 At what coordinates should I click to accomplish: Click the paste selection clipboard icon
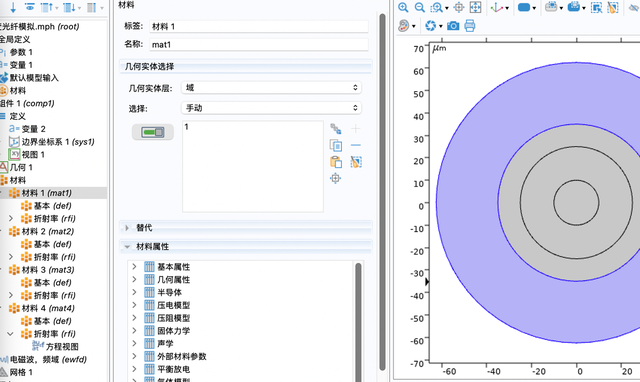pyautogui.click(x=336, y=162)
